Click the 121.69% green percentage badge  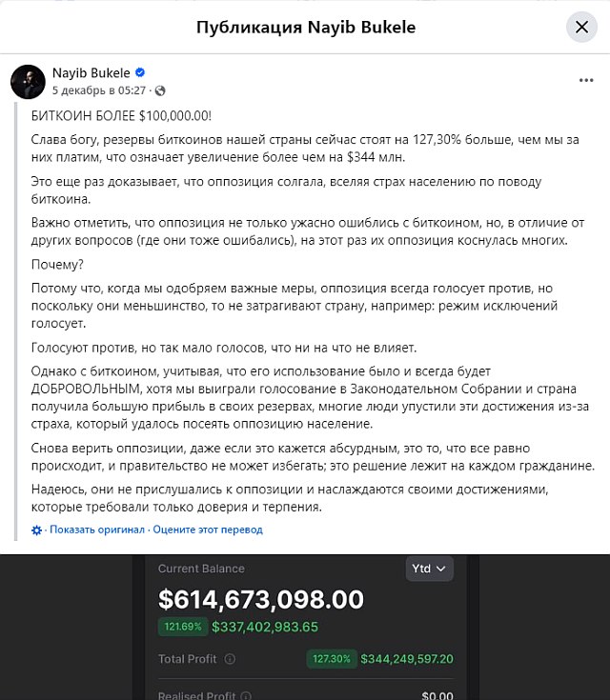click(182, 627)
